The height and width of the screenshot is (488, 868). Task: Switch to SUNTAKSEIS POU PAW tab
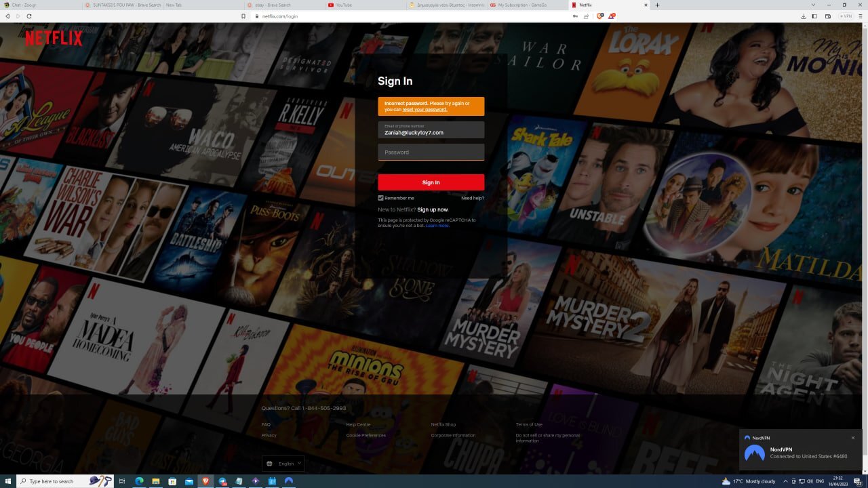tap(122, 5)
